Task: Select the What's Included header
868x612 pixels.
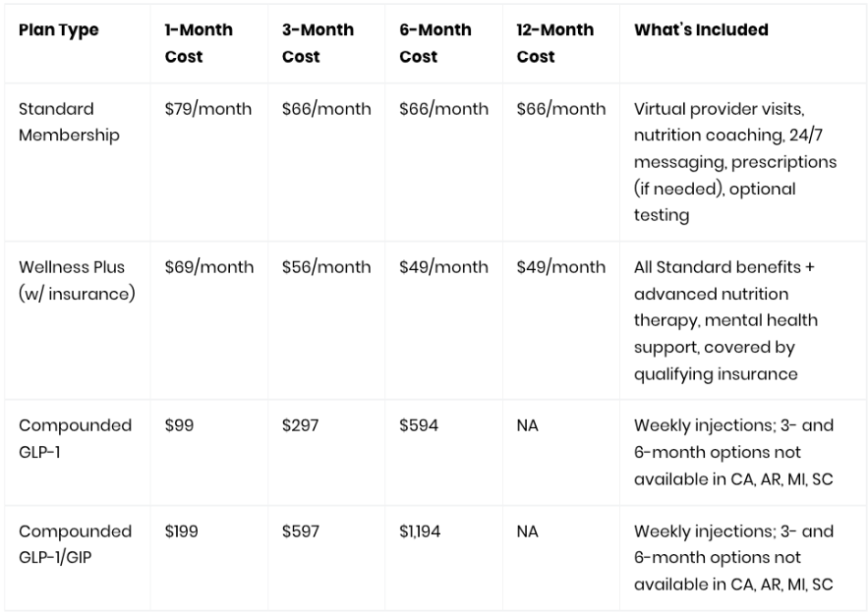Action: click(701, 29)
